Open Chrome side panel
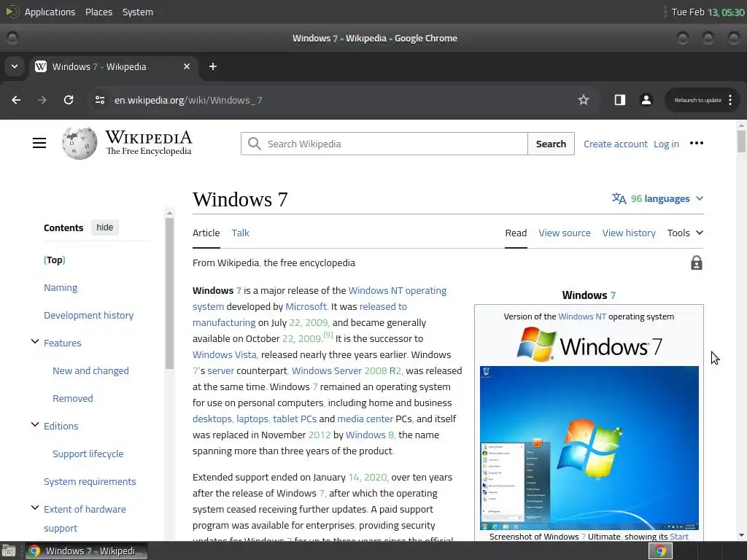747x560 pixels. 619,100
